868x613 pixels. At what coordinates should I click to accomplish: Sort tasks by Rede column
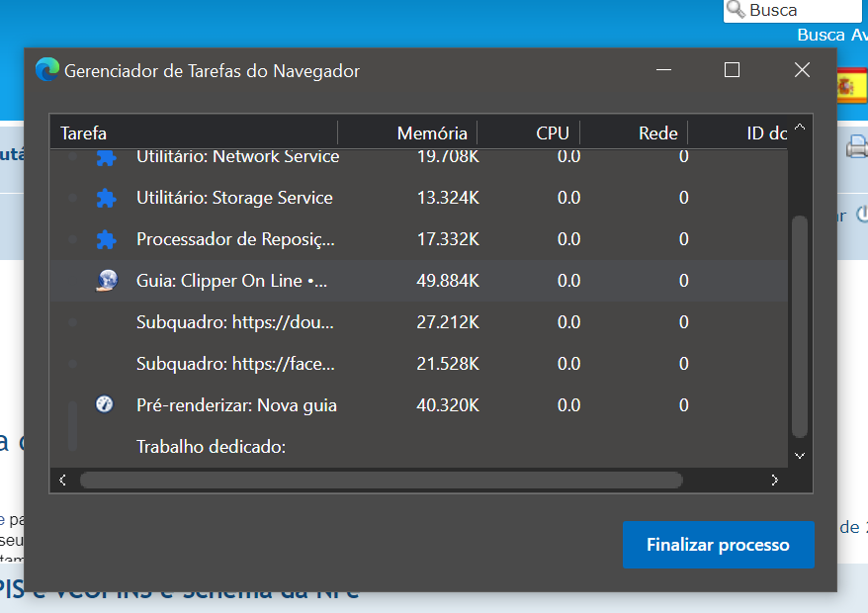point(658,133)
